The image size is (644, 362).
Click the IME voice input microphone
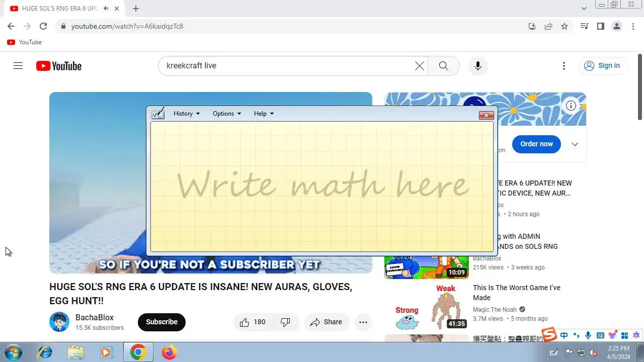[x=588, y=335]
